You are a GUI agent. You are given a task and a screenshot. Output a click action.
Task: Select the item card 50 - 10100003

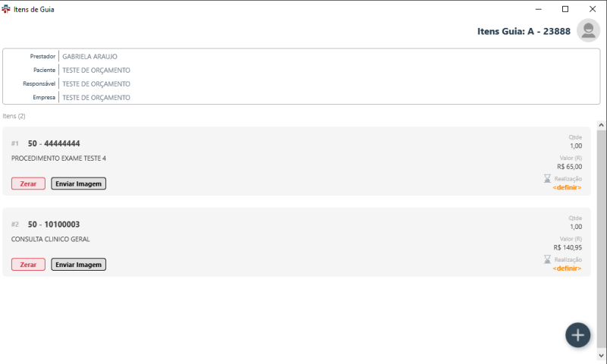tap(297, 242)
